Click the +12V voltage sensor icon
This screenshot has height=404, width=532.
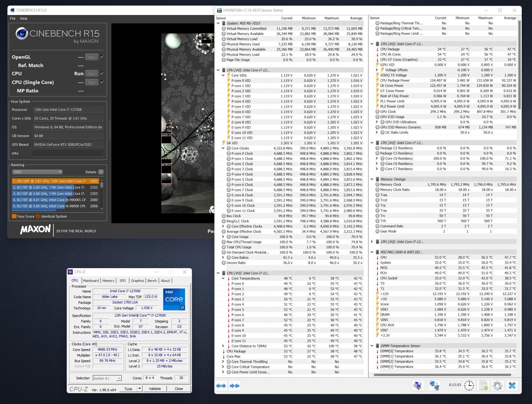377,294
